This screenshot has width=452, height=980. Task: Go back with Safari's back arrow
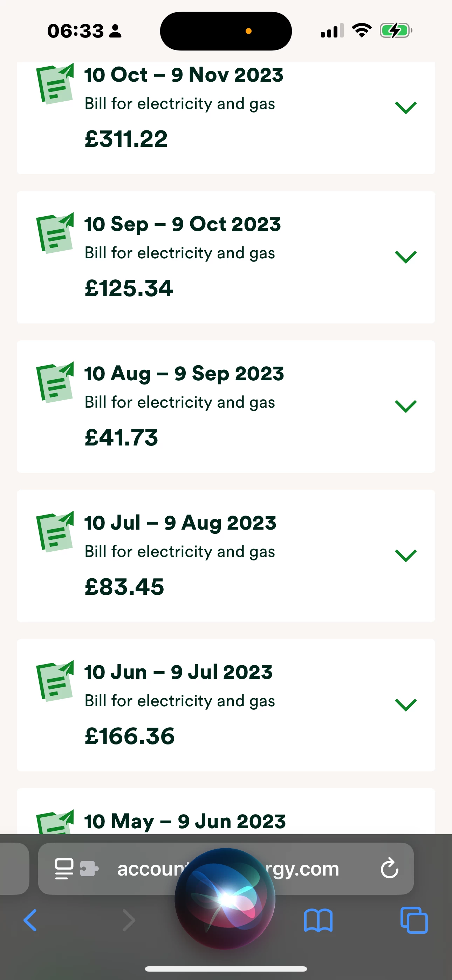point(30,921)
